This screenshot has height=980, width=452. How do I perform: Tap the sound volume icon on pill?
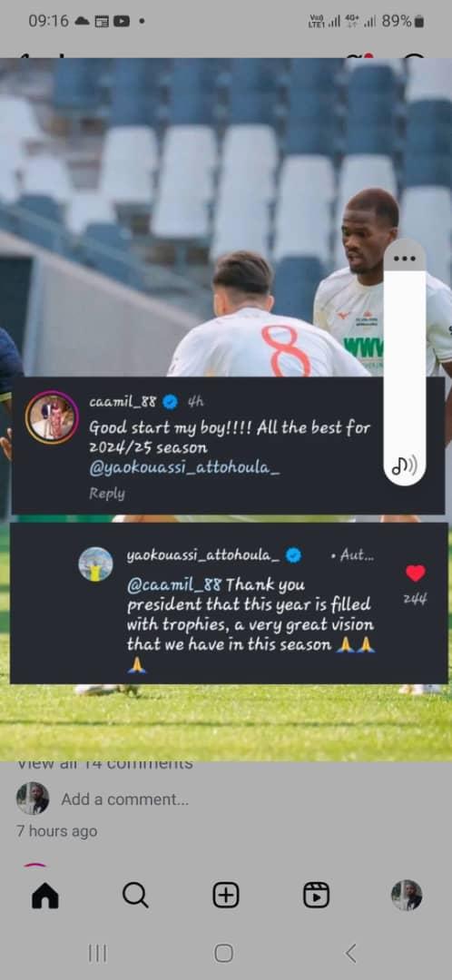coord(405,465)
